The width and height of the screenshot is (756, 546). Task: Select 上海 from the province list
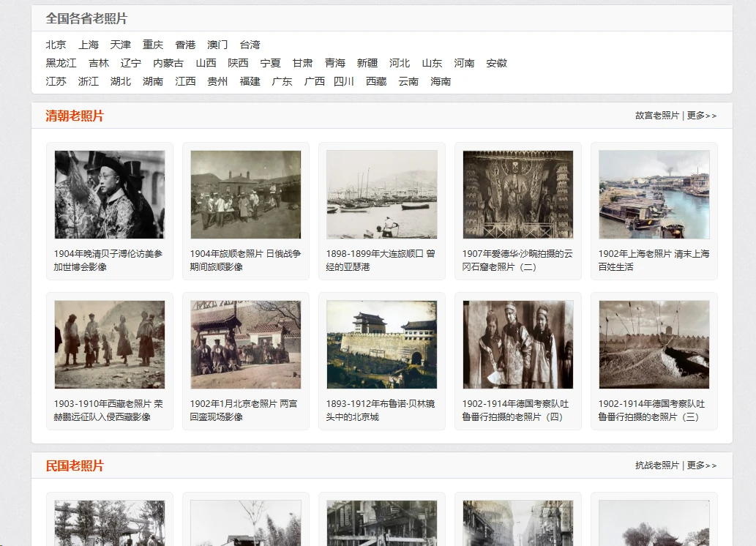pos(89,45)
